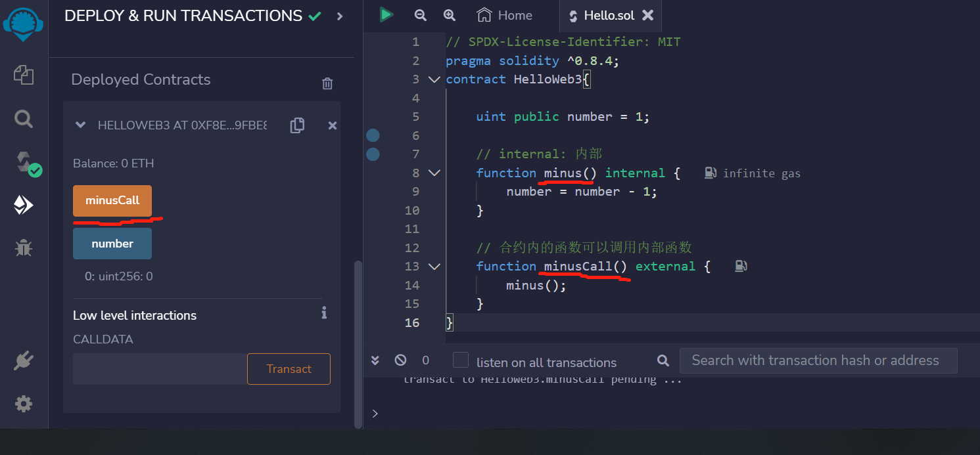Click the deploy panel vertical scrollbar
The height and width of the screenshot is (455, 980).
pos(358,345)
